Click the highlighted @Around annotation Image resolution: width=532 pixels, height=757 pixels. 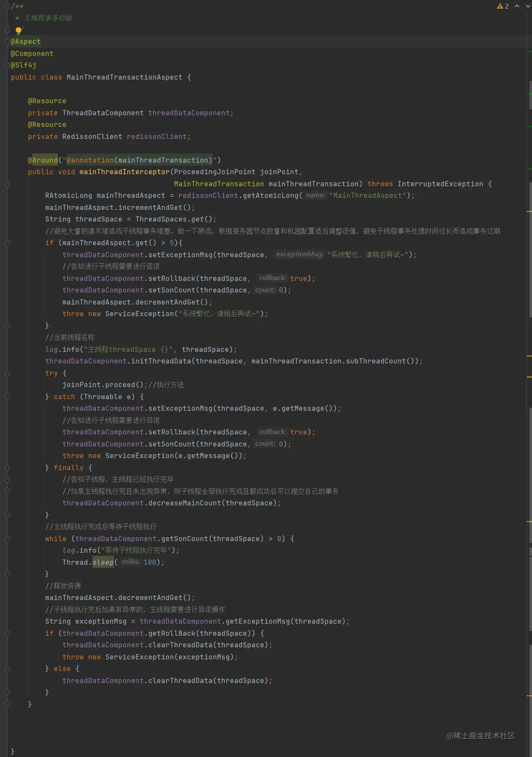pos(43,160)
